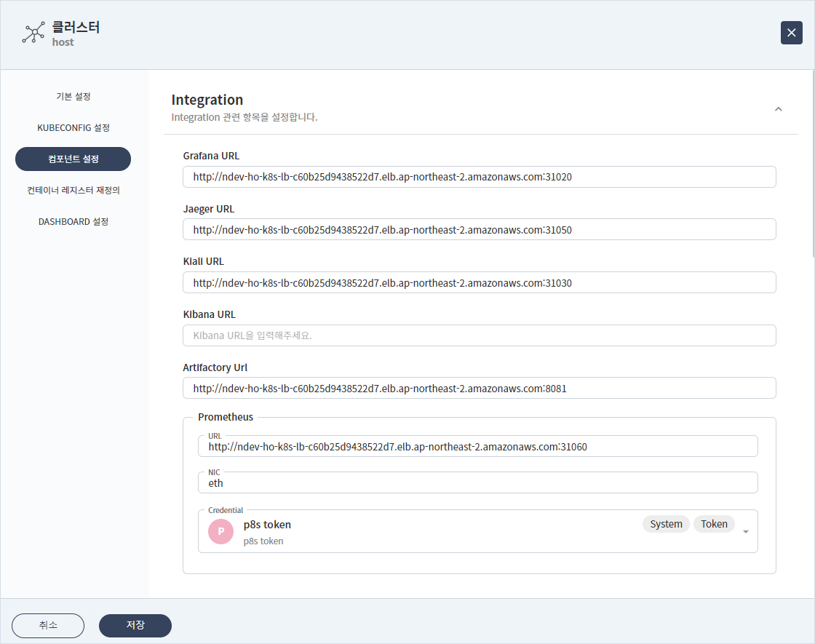
Task: Open the DASHBOARD 설정 menu item
Action: 73,221
